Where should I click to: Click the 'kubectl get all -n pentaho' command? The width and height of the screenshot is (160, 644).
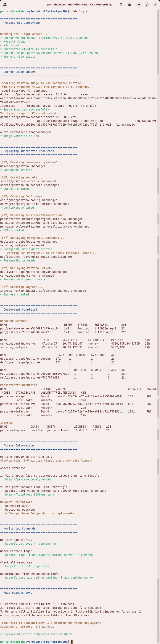click(27, 566)
